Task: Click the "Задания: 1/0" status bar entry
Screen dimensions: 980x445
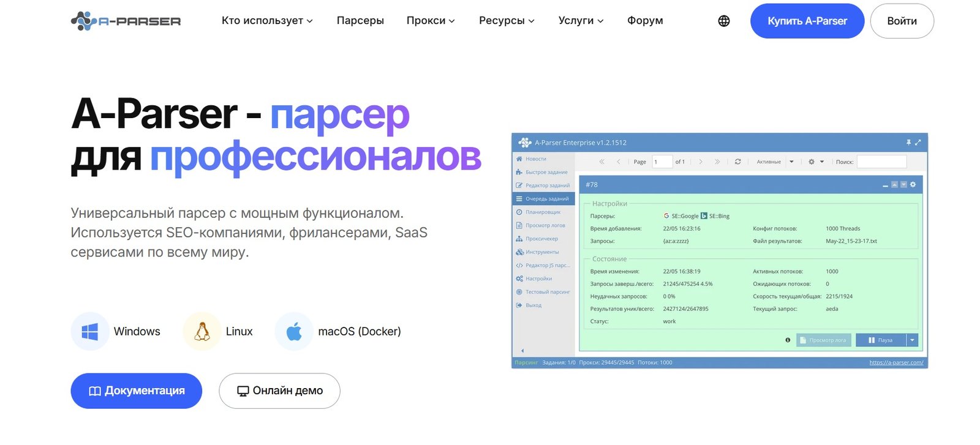Action: [x=559, y=362]
